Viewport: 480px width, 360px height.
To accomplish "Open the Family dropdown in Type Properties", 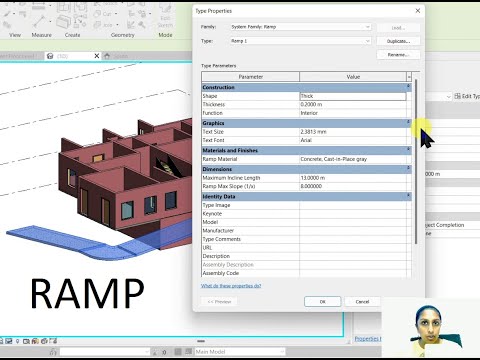I will 368,27.
